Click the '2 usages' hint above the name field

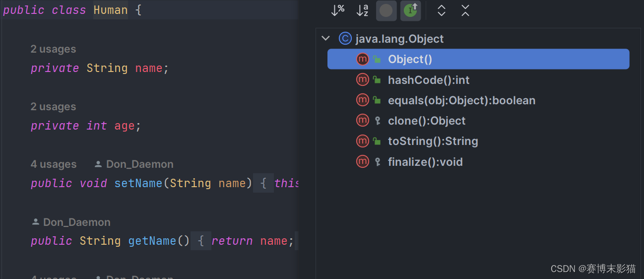tap(53, 49)
